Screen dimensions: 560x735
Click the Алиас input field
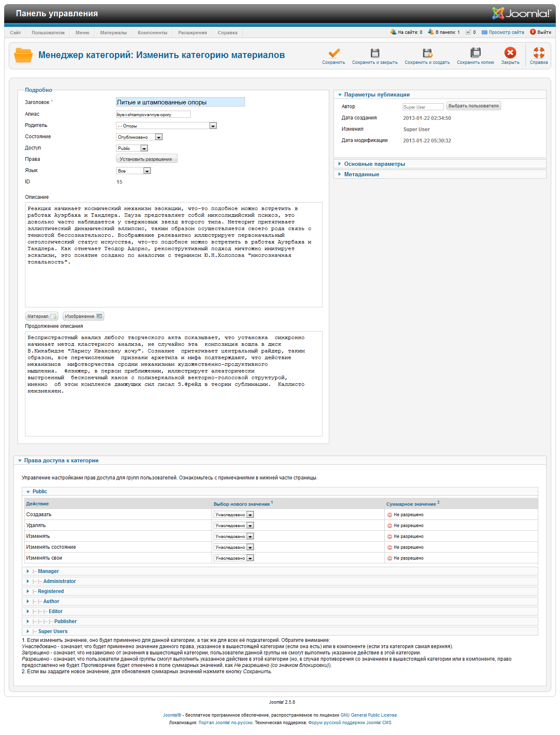tap(153, 114)
